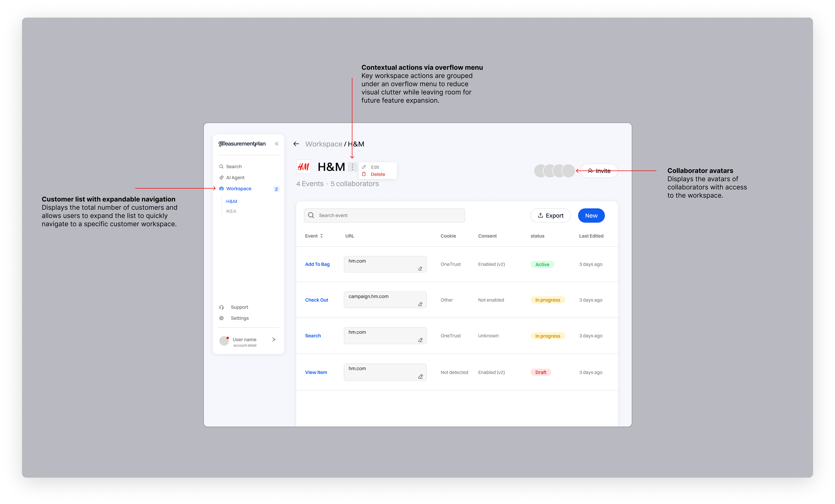Click edit pencil in View Item URL field
The height and width of the screenshot is (504, 835).
[x=421, y=377]
